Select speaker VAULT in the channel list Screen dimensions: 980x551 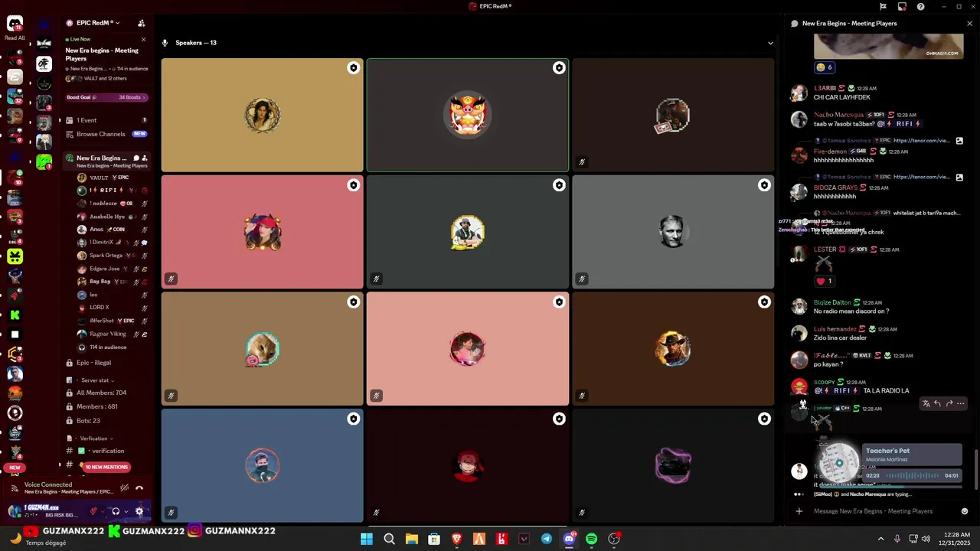[x=112, y=178]
